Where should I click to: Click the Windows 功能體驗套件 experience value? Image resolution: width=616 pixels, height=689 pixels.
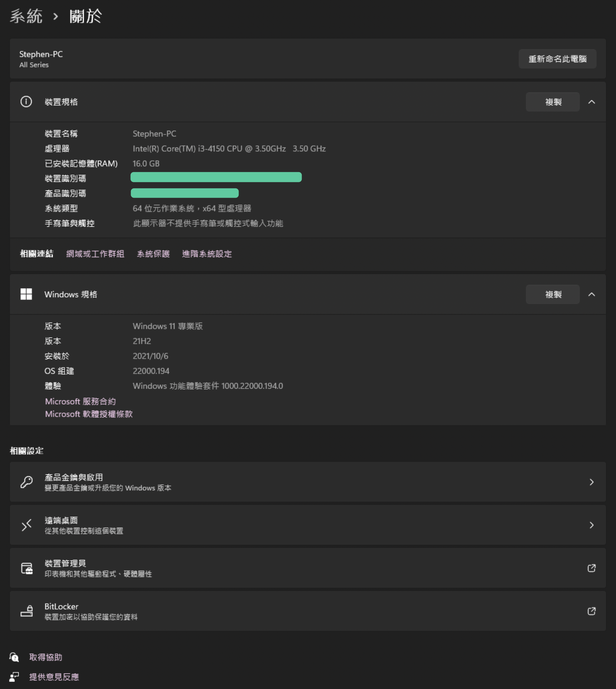(x=208, y=386)
